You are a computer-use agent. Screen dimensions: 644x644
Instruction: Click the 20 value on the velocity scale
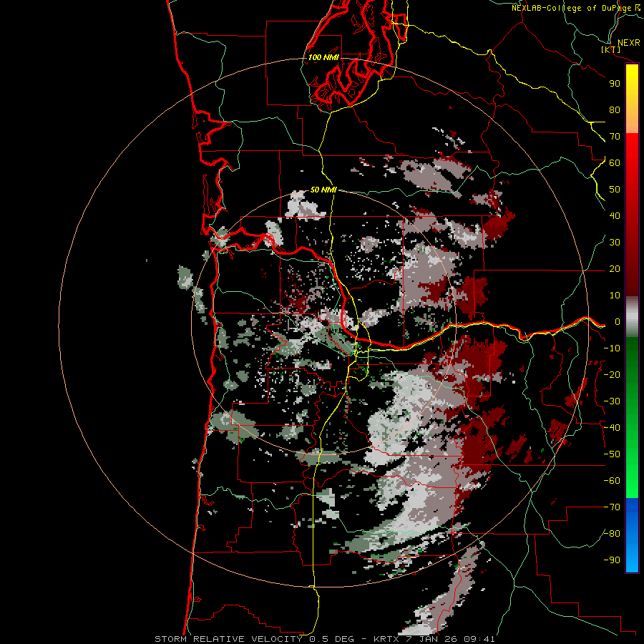pos(615,268)
